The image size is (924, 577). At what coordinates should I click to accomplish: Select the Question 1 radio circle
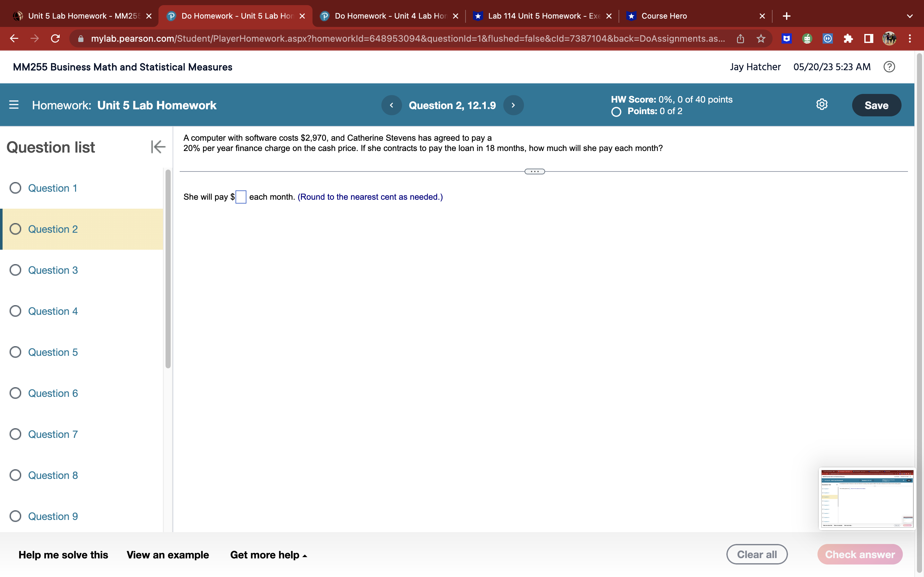pos(15,188)
